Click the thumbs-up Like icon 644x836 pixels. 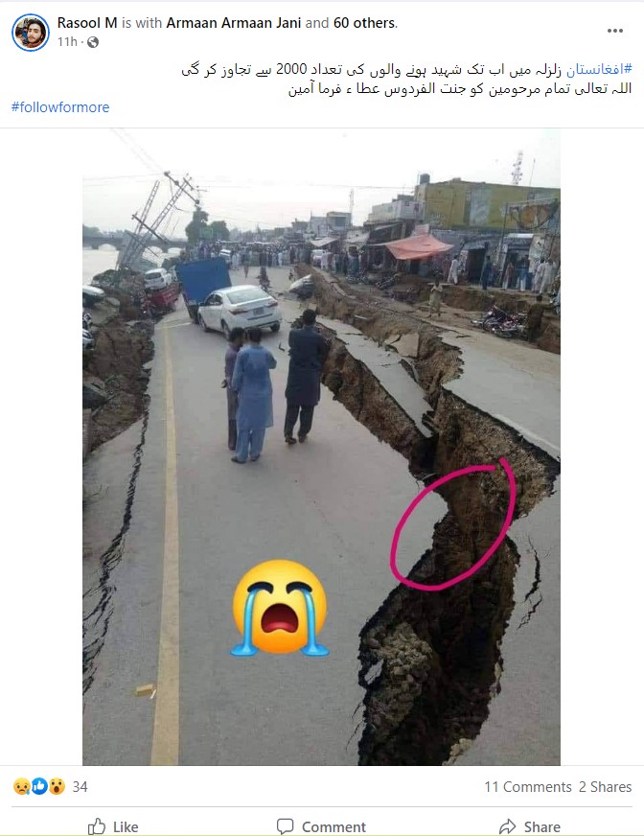pyautogui.click(x=97, y=826)
